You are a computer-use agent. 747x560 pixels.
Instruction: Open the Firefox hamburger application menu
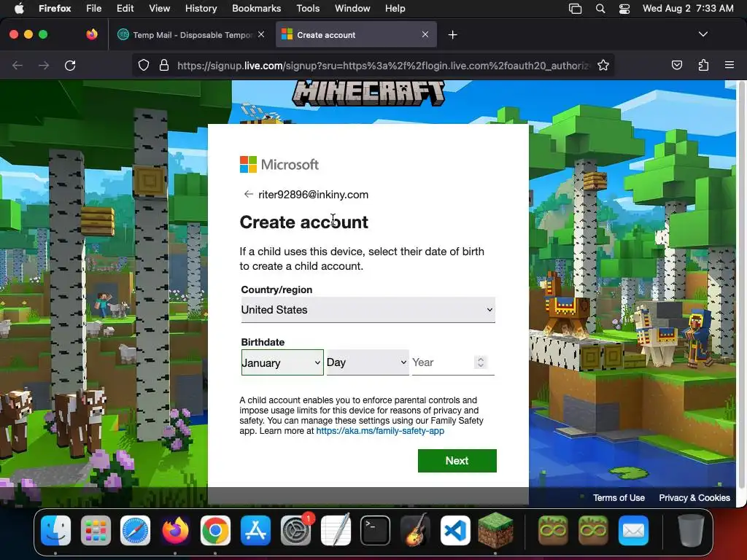[x=729, y=65]
